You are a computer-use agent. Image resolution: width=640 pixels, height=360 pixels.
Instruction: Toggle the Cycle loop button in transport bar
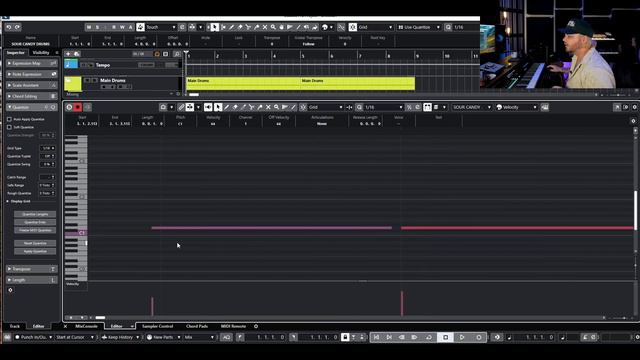[x=429, y=337]
